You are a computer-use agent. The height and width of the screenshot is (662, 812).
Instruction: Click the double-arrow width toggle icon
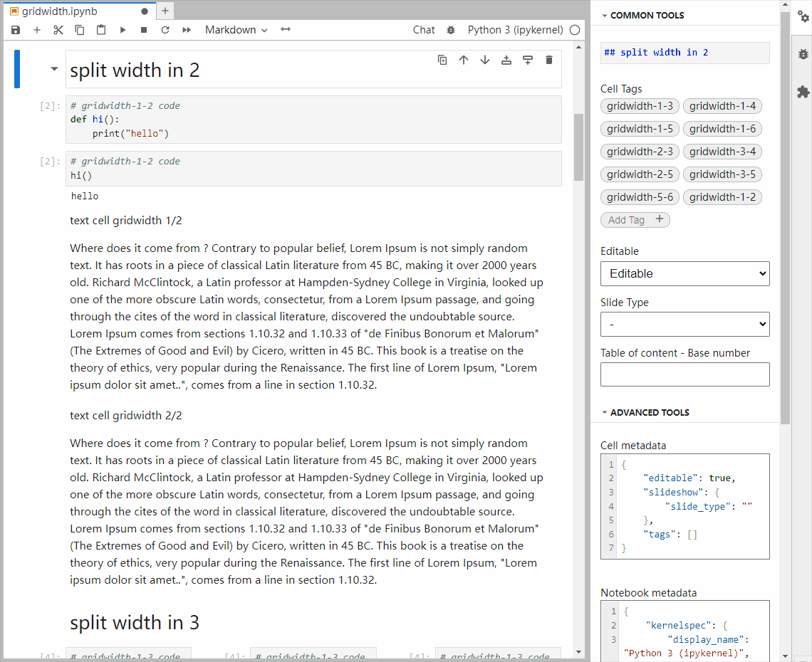pyautogui.click(x=286, y=29)
